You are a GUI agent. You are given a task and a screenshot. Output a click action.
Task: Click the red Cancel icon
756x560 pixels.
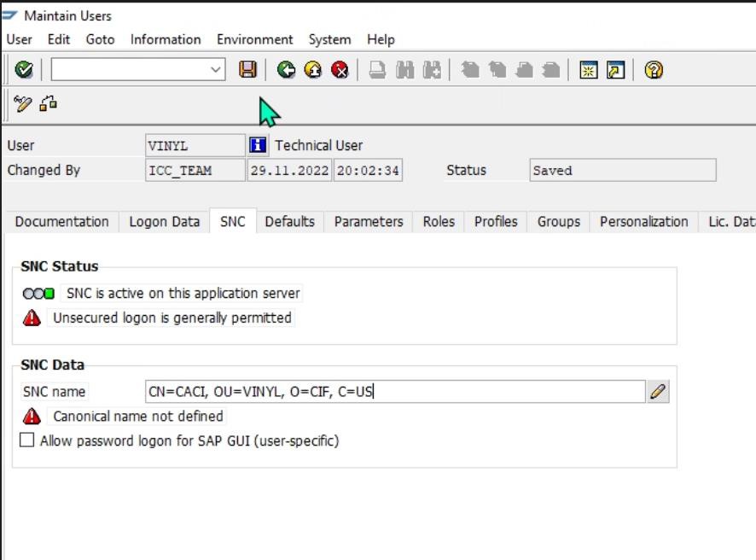(340, 70)
